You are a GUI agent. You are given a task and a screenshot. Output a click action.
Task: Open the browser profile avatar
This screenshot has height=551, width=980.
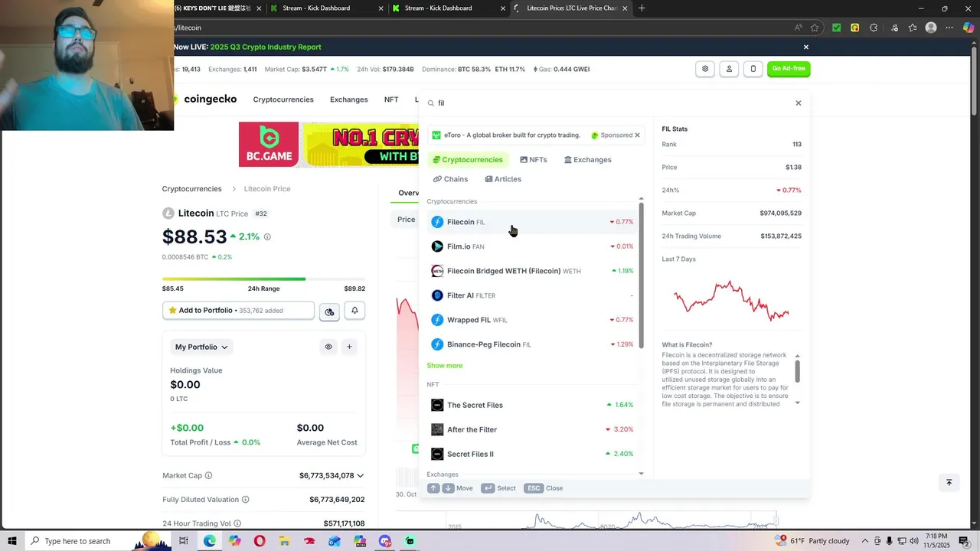click(931, 28)
